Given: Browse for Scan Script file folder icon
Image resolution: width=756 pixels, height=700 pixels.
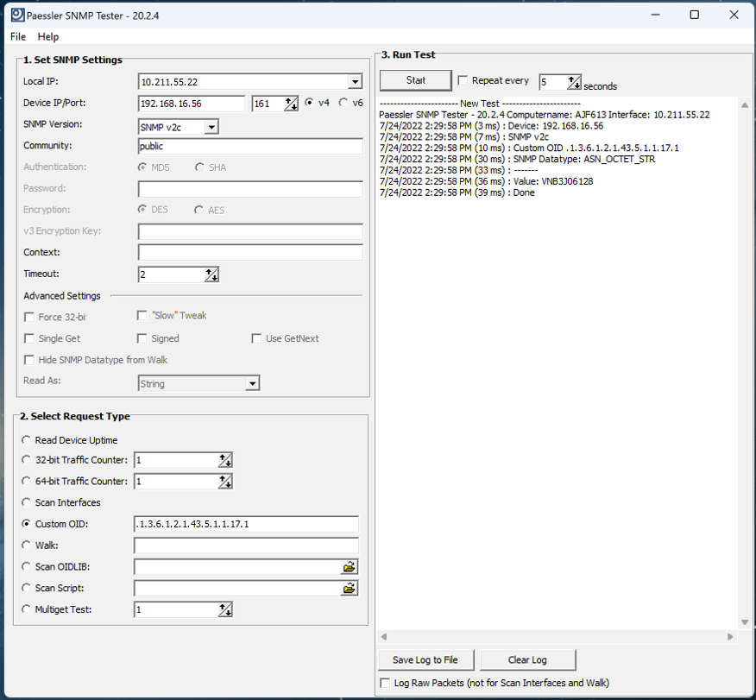Looking at the screenshot, I should 349,589.
